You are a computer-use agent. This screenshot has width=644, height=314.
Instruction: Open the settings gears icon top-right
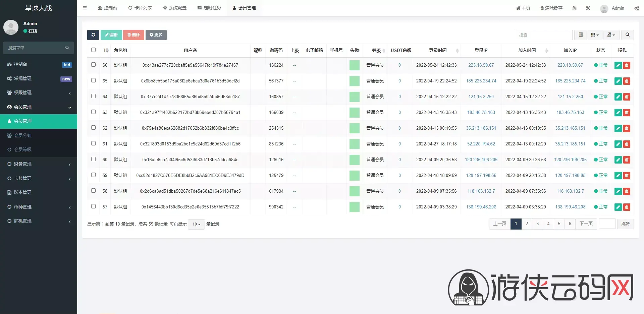(636, 8)
